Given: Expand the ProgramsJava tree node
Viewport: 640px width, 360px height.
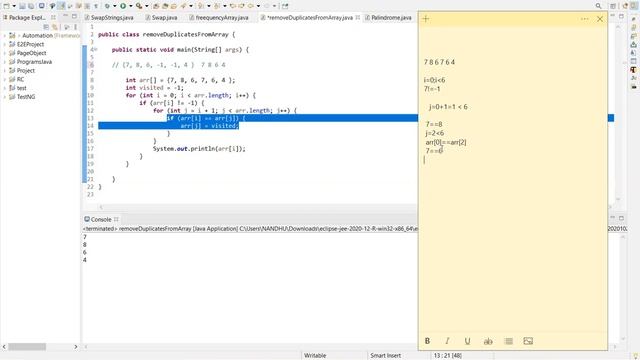Looking at the screenshot, I should [x=4, y=62].
